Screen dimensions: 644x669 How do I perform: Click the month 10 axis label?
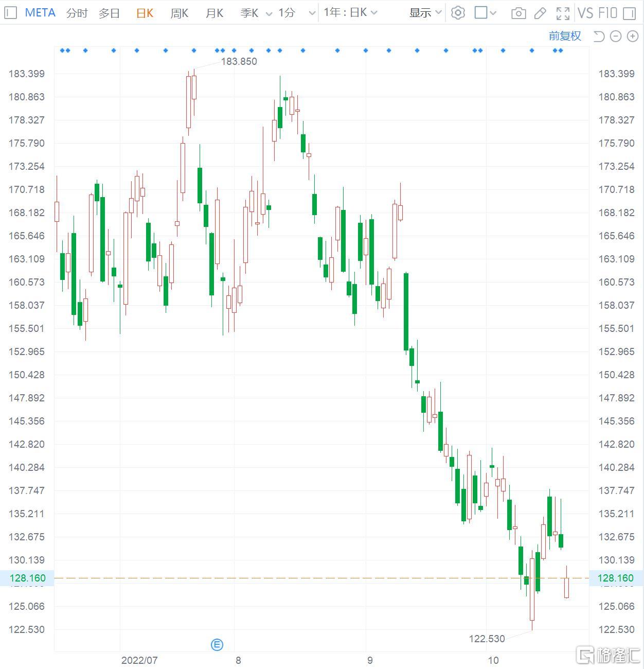[x=493, y=660]
